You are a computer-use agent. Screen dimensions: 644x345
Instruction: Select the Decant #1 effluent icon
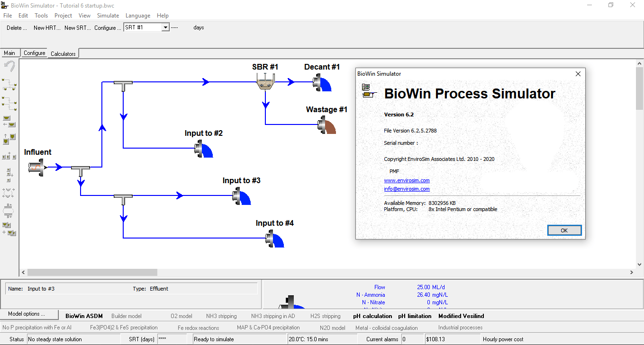(322, 83)
